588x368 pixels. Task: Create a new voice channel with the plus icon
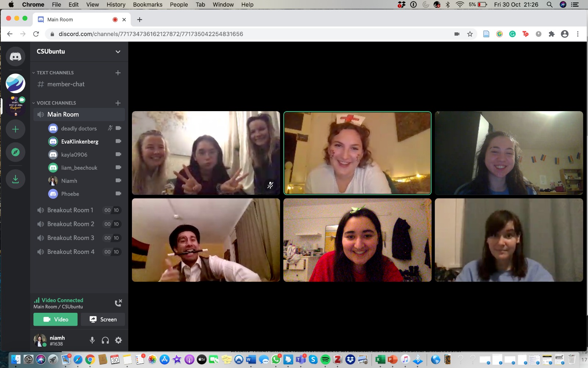tap(118, 103)
